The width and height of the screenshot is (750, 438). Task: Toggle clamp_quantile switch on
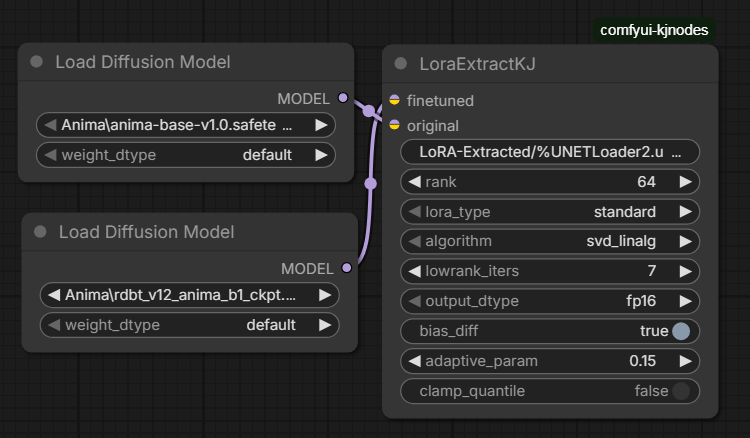pyautogui.click(x=681, y=391)
